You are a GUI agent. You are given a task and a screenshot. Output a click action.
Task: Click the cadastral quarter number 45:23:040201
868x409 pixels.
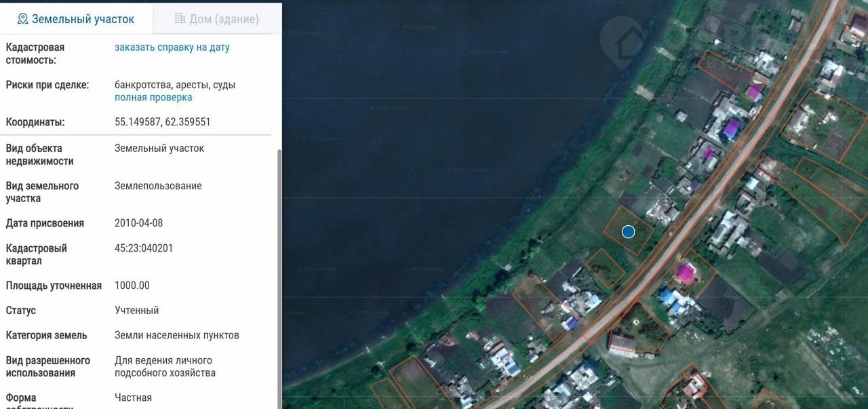click(x=144, y=248)
